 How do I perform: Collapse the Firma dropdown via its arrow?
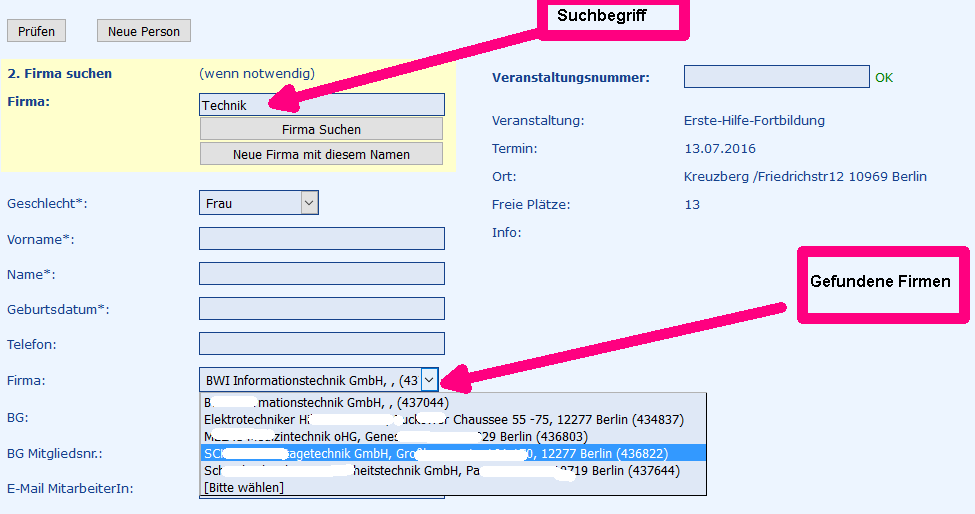coord(429,380)
